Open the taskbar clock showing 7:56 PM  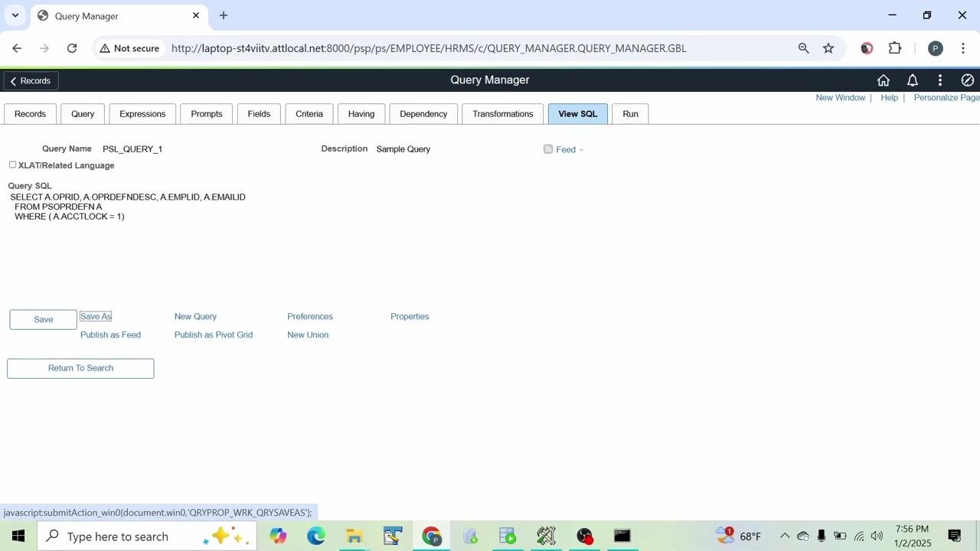point(912,536)
